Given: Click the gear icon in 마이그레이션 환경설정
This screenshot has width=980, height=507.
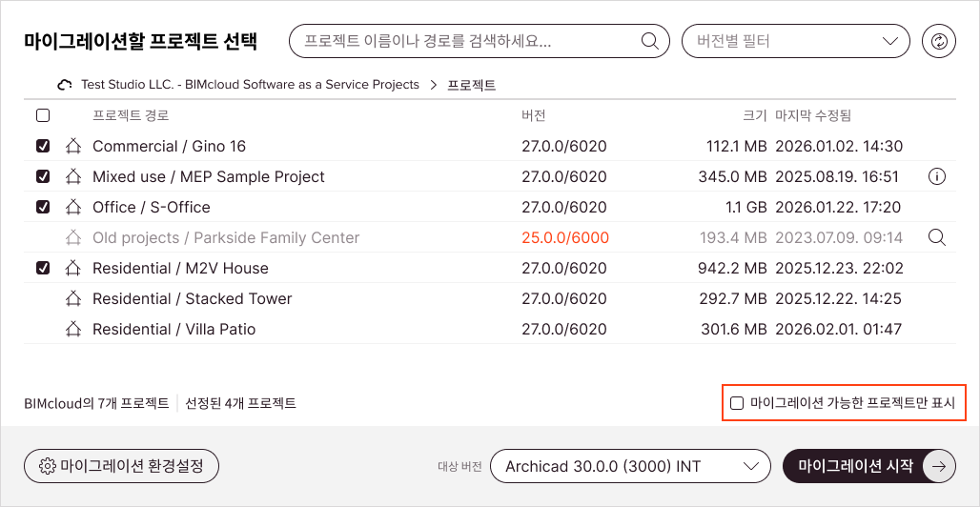Looking at the screenshot, I should tap(48, 466).
